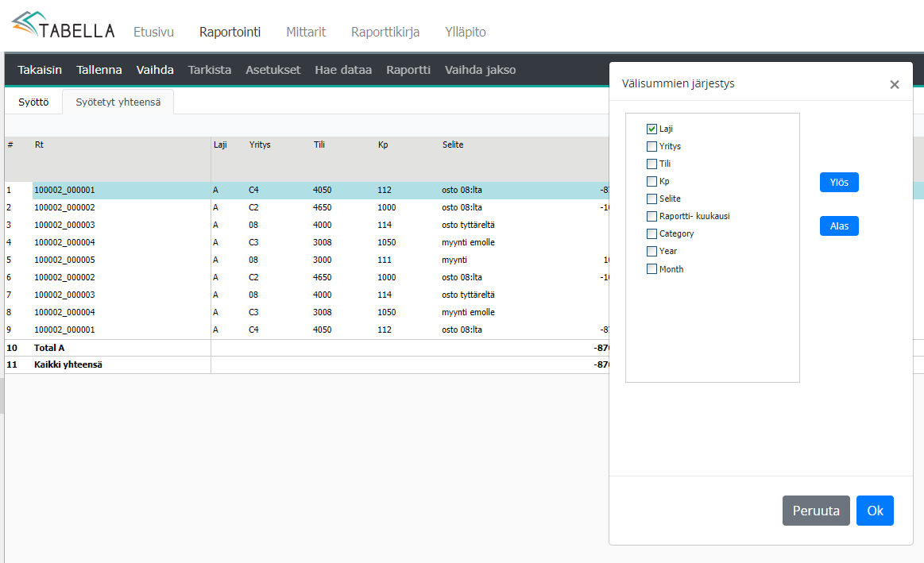This screenshot has height=563, width=924.
Task: Select row 100002_000005 in the table
Action: (x=64, y=260)
